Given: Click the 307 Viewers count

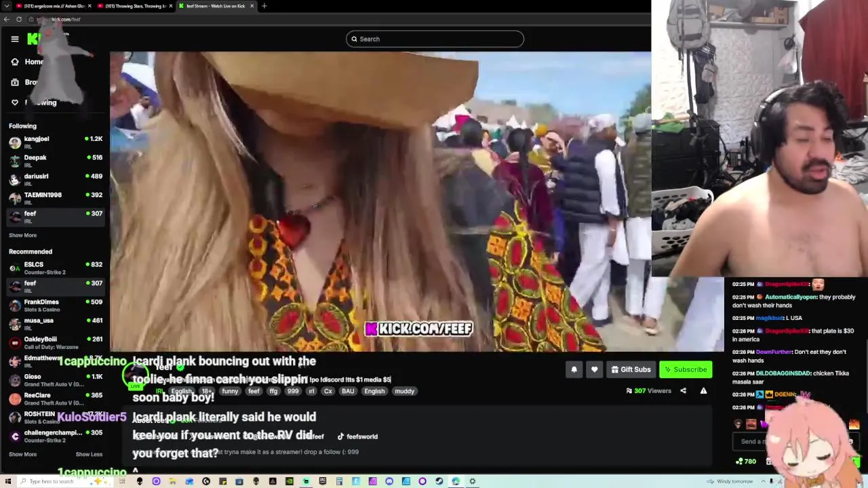Looking at the screenshot, I should 648,390.
